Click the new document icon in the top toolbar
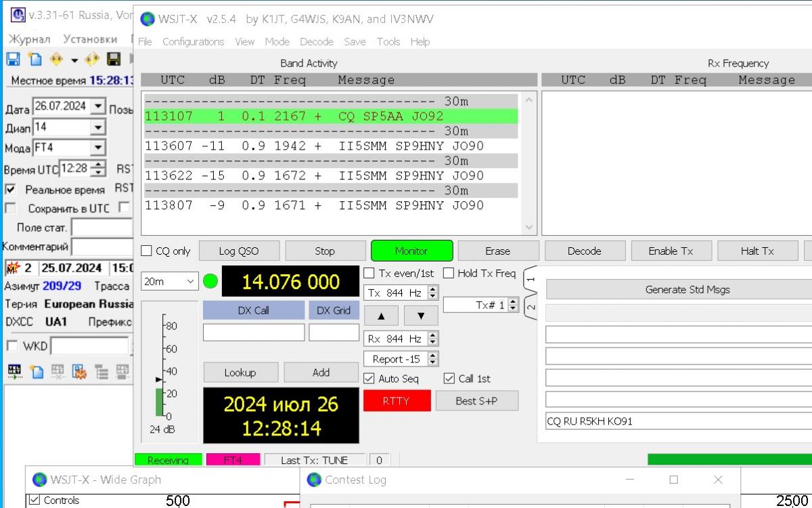 tap(35, 59)
